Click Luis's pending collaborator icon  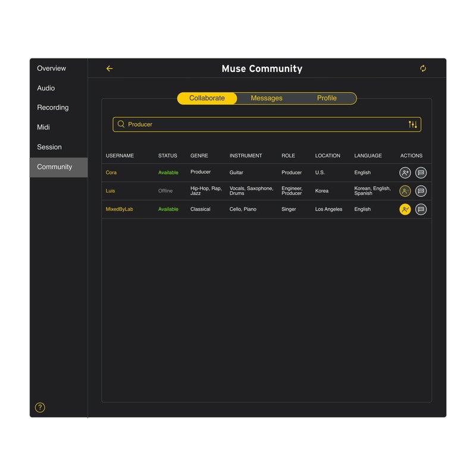pos(405,191)
